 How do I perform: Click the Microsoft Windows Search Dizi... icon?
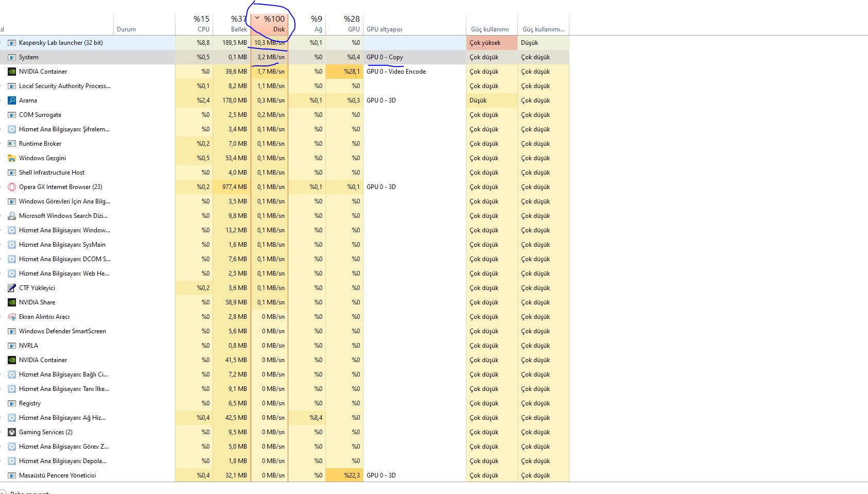coord(12,216)
